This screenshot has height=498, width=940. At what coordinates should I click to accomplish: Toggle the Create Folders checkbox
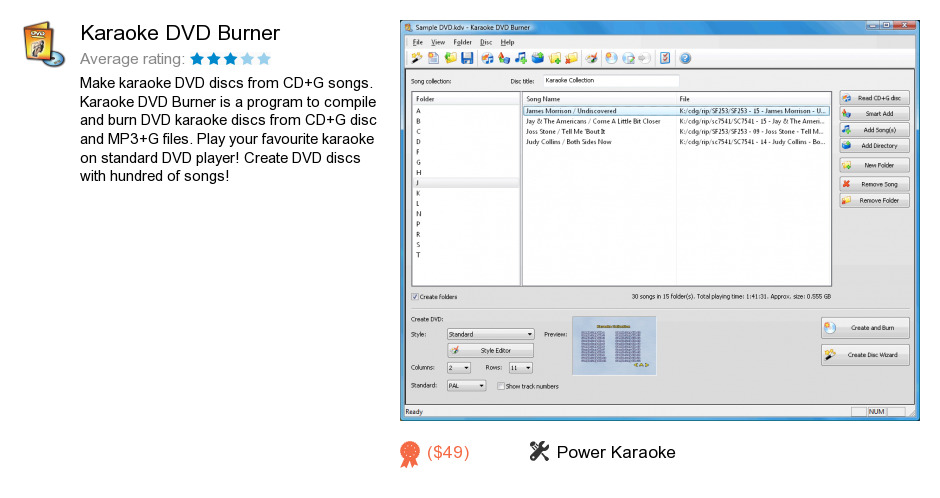point(414,297)
